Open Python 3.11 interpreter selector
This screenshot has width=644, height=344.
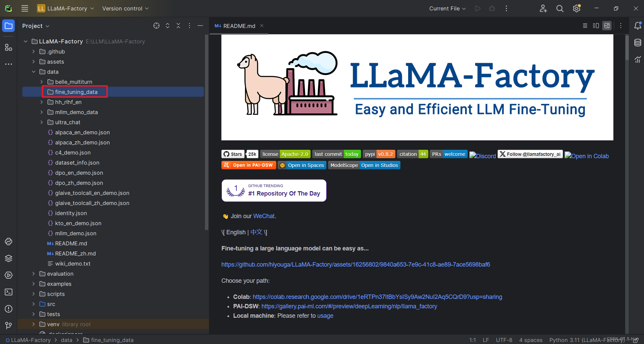(587, 340)
